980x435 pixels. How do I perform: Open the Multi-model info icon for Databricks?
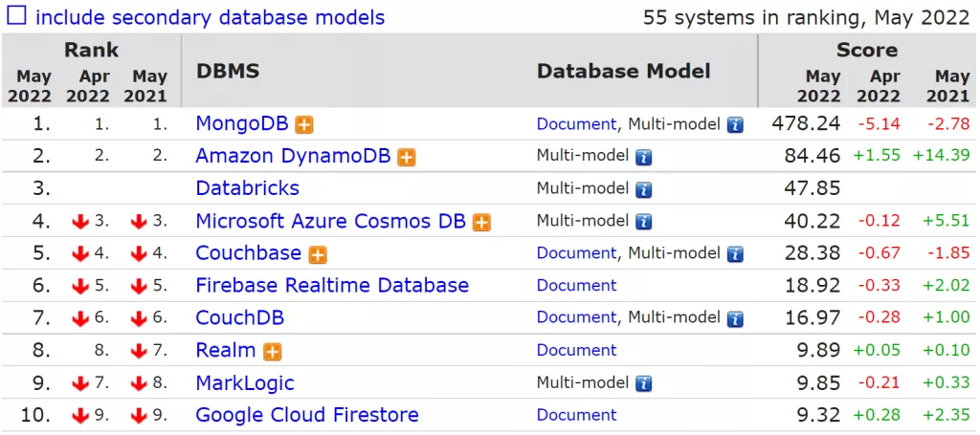coord(644,189)
